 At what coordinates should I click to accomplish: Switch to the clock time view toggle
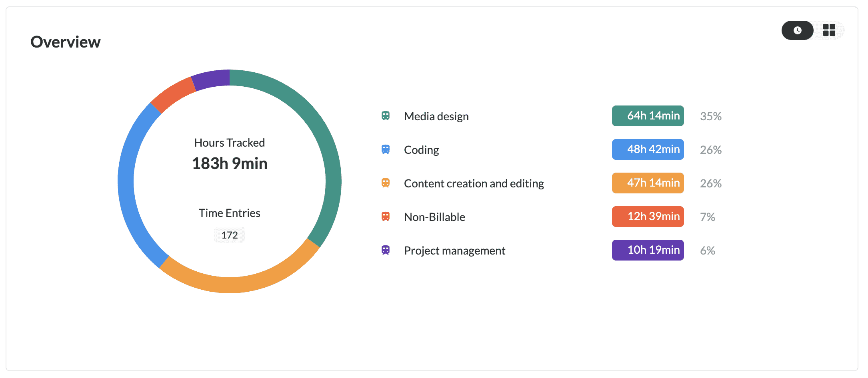(797, 30)
